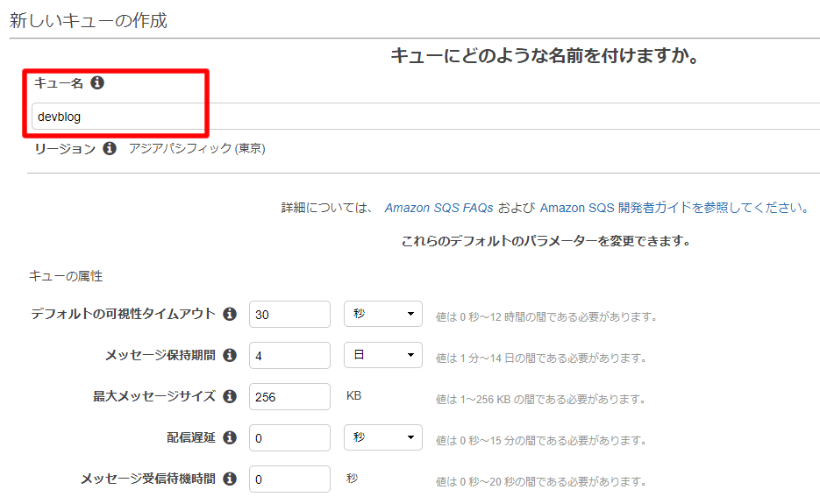Open info icon for デフォルトの可視性タイムアウト
The width and height of the screenshot is (820, 504).
[230, 314]
